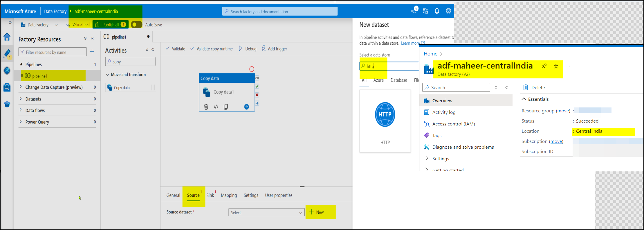Switch to the Mapping tab

point(229,195)
